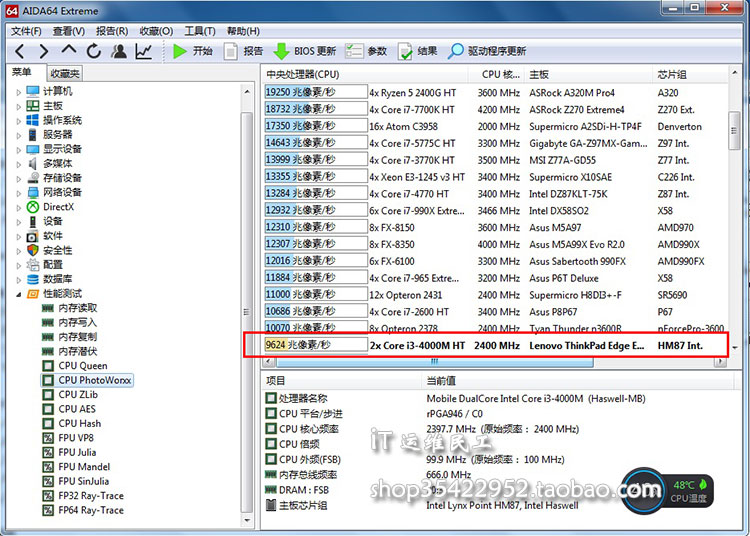The height and width of the screenshot is (536, 750).
Task: Open the 报告 report toolbar item
Action: (243, 51)
